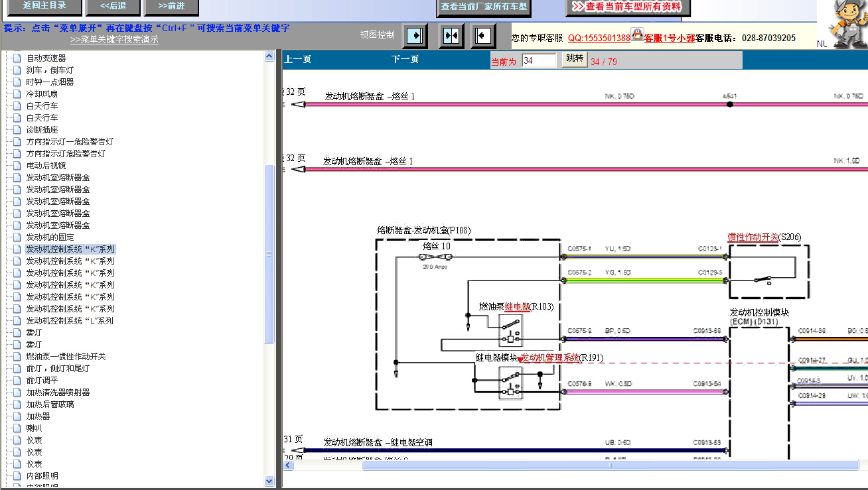
Task: Select 发动机控制系统 "L"系列 entry
Action: [x=70, y=321]
